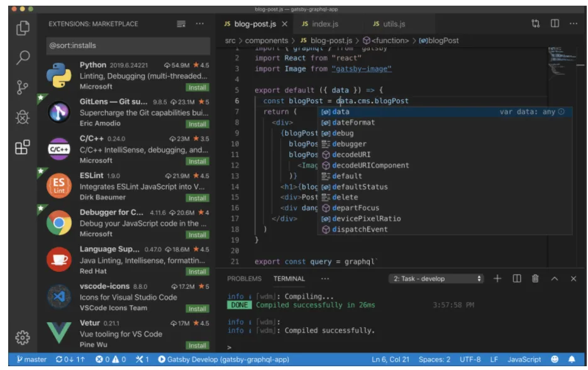Pick dispatchEvent from suggestion list
588x370 pixels.
click(445, 229)
